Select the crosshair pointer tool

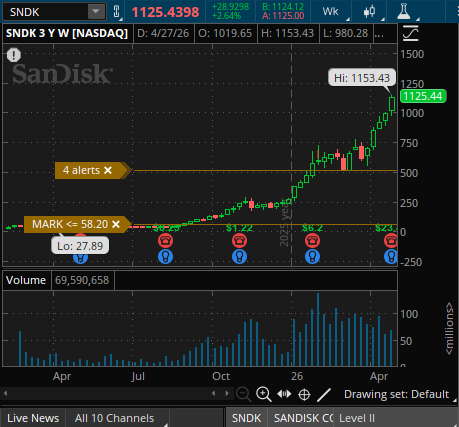click(x=304, y=395)
